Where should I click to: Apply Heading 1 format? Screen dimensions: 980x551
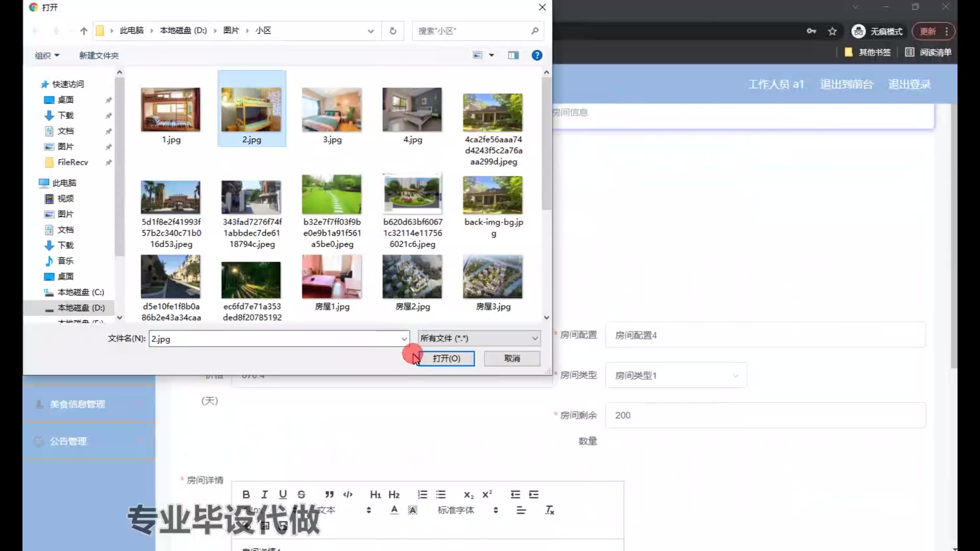click(375, 494)
